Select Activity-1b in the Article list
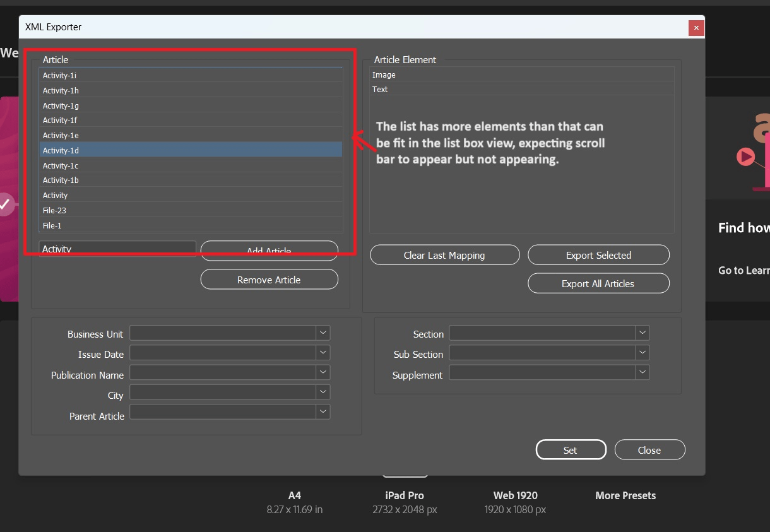Image resolution: width=770 pixels, height=532 pixels. pos(191,180)
